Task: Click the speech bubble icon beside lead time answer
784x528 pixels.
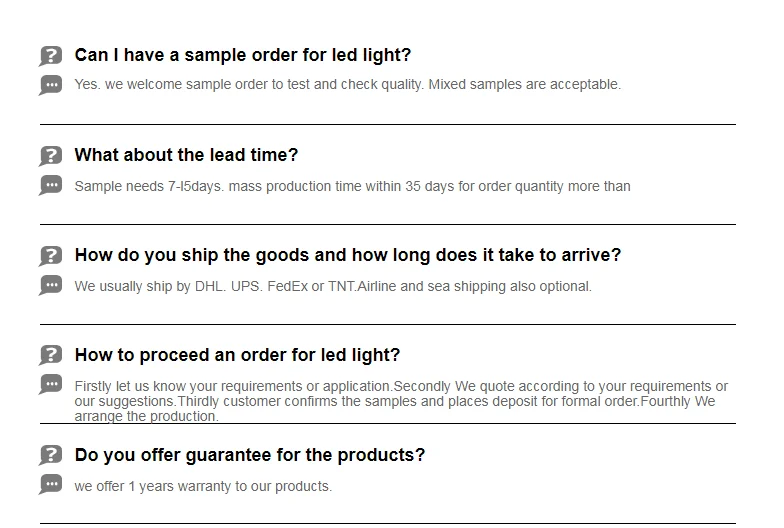Action: click(x=51, y=185)
